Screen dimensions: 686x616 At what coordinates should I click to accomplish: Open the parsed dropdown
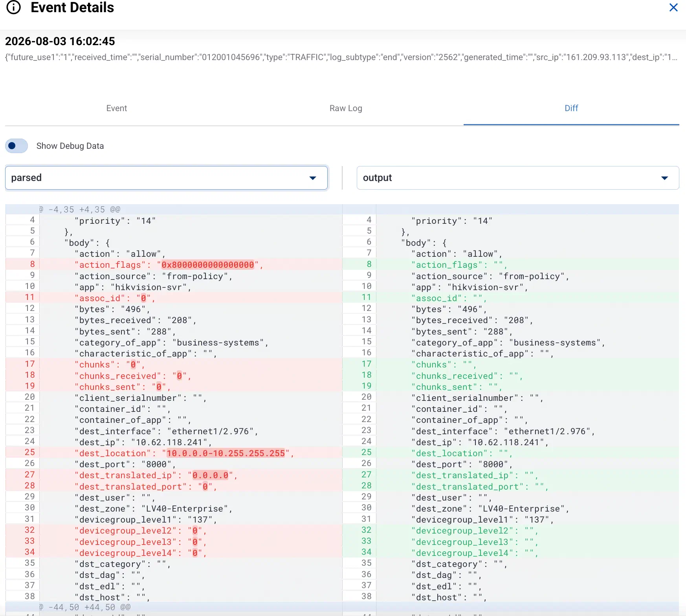(166, 178)
